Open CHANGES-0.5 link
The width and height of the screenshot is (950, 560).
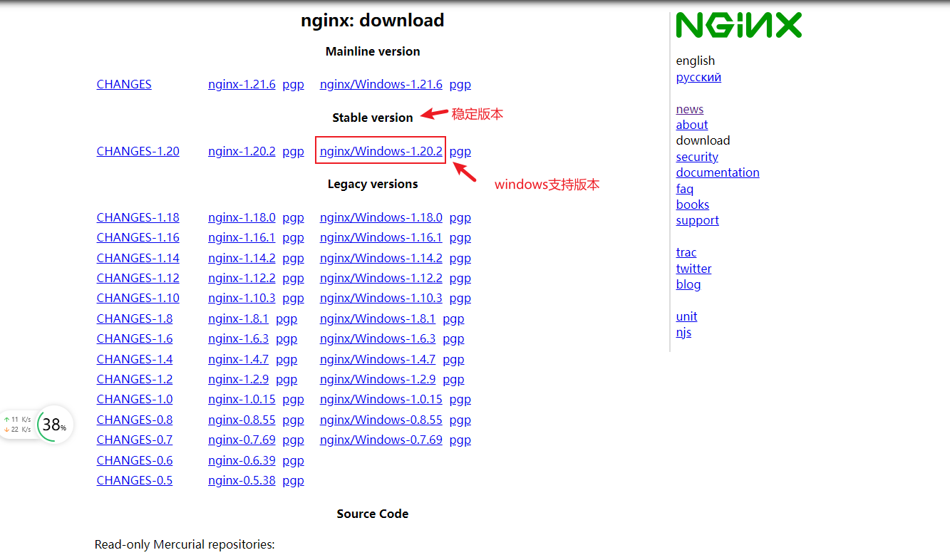pyautogui.click(x=135, y=480)
